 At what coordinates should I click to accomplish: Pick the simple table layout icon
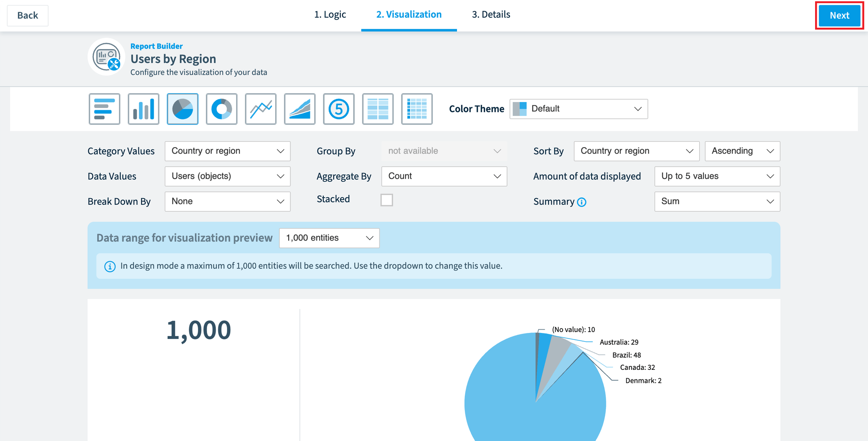(x=378, y=109)
